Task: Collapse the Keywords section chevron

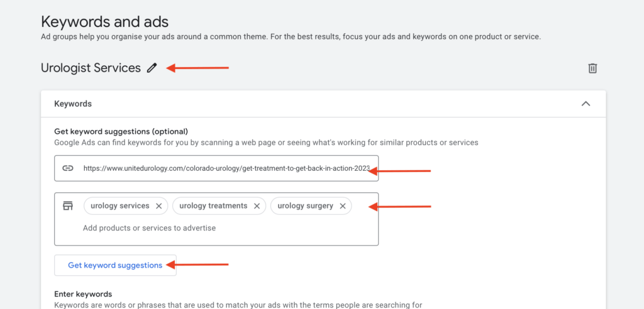Action: [x=586, y=104]
